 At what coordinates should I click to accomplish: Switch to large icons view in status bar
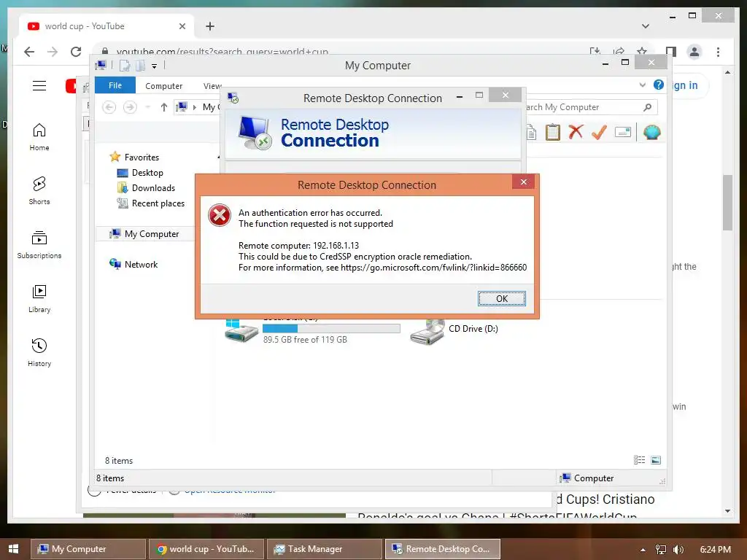point(656,460)
